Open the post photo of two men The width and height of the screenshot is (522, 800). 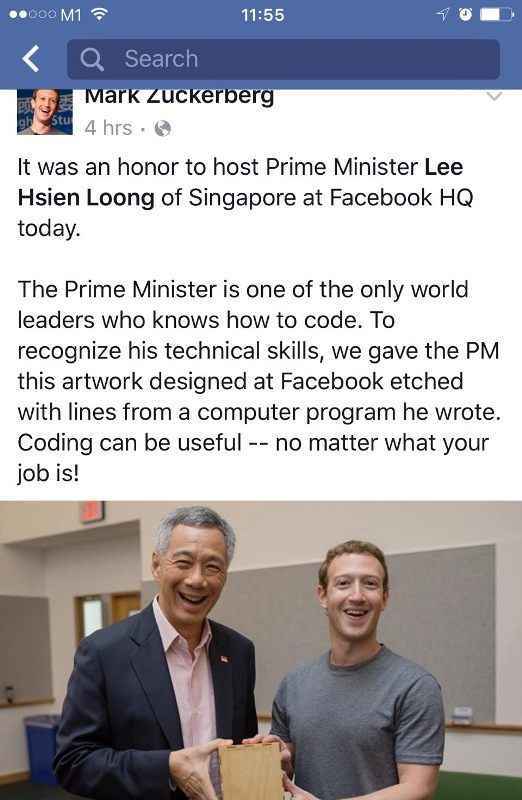261,650
